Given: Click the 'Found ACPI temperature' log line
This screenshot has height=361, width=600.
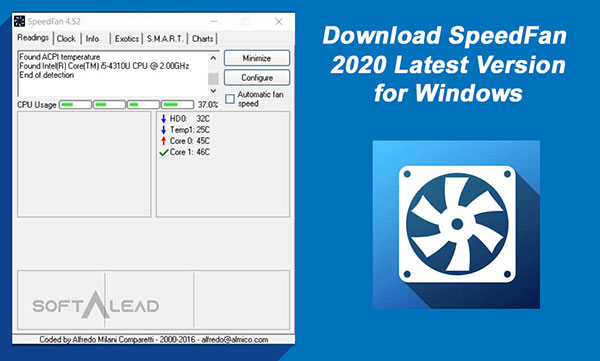Looking at the screenshot, I should click(60, 57).
